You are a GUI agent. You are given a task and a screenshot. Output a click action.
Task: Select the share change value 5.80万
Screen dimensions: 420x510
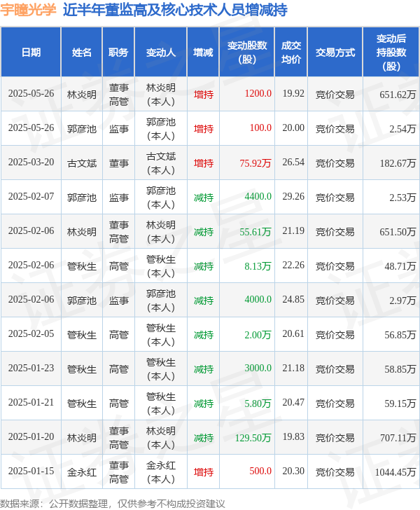[258, 404]
